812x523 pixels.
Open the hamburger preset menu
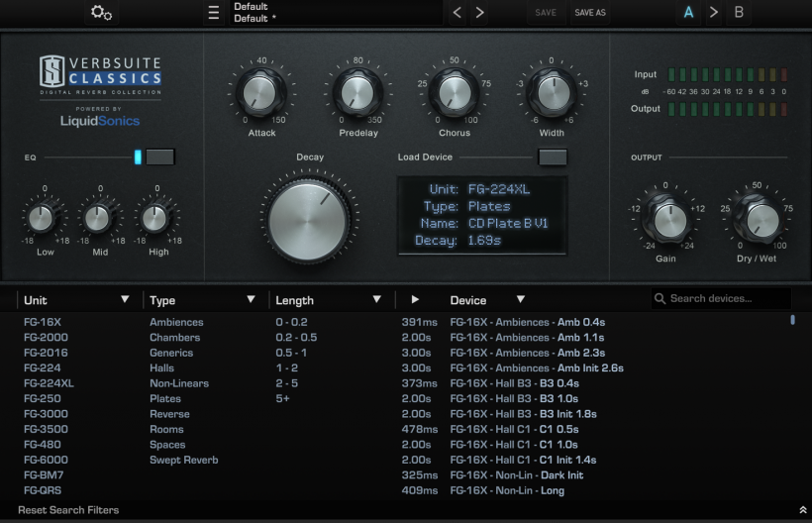[x=213, y=13]
